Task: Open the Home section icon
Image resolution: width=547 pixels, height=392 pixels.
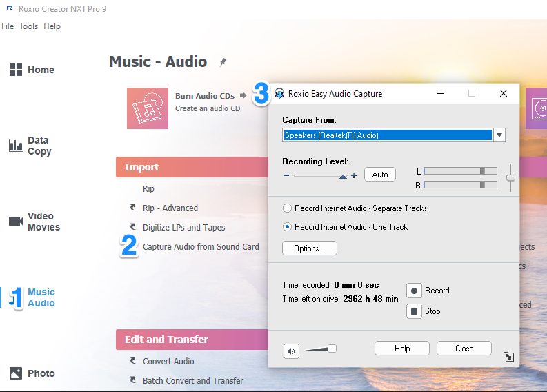Action: [16, 70]
